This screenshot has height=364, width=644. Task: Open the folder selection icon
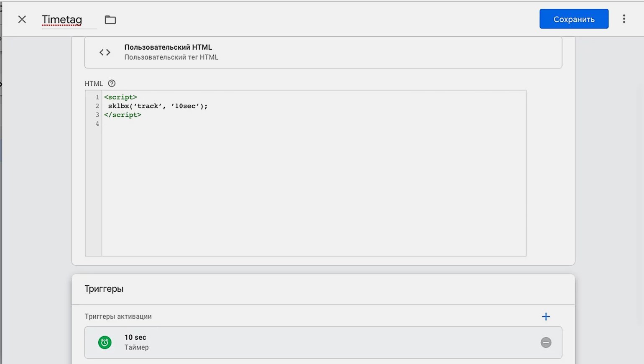pyautogui.click(x=110, y=20)
